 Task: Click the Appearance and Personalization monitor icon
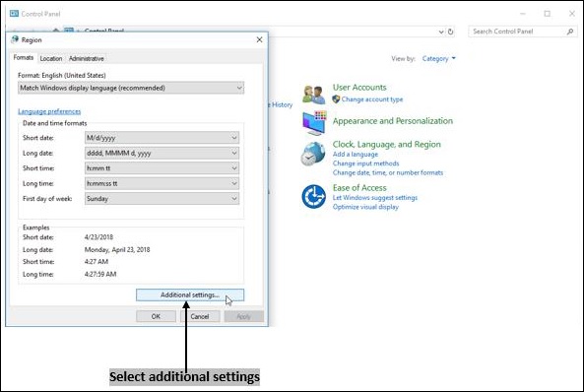pyautogui.click(x=314, y=123)
